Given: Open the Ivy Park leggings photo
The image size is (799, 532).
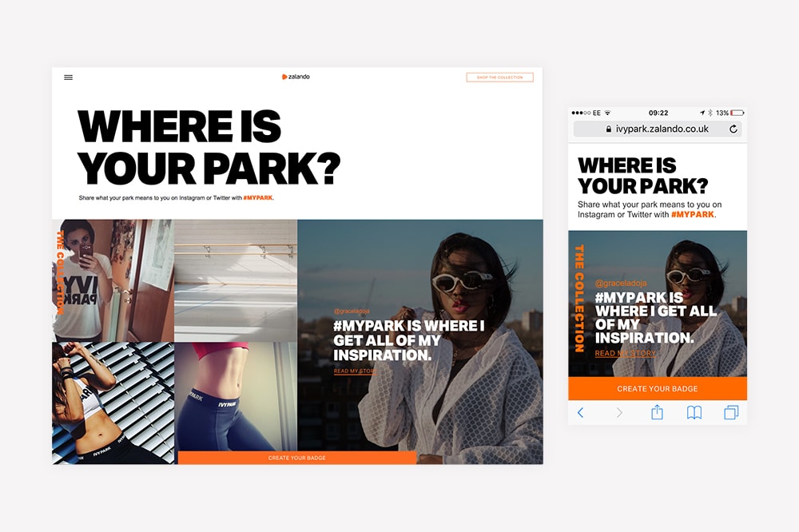Looking at the screenshot, I should click(236, 396).
